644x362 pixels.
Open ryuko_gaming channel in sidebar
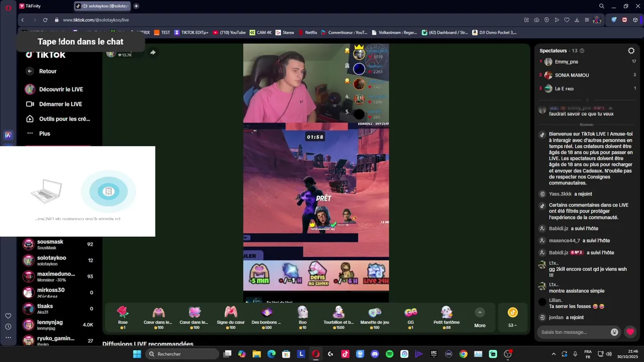click(58, 340)
